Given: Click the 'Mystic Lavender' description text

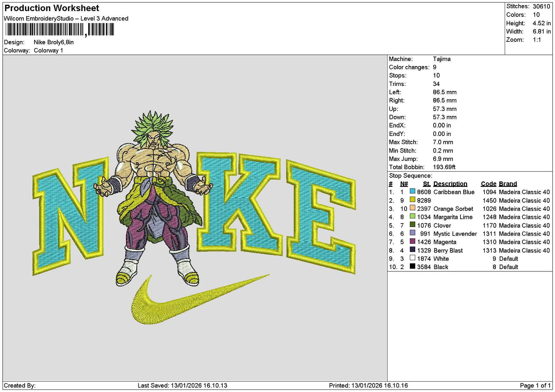Looking at the screenshot, I should point(455,234).
